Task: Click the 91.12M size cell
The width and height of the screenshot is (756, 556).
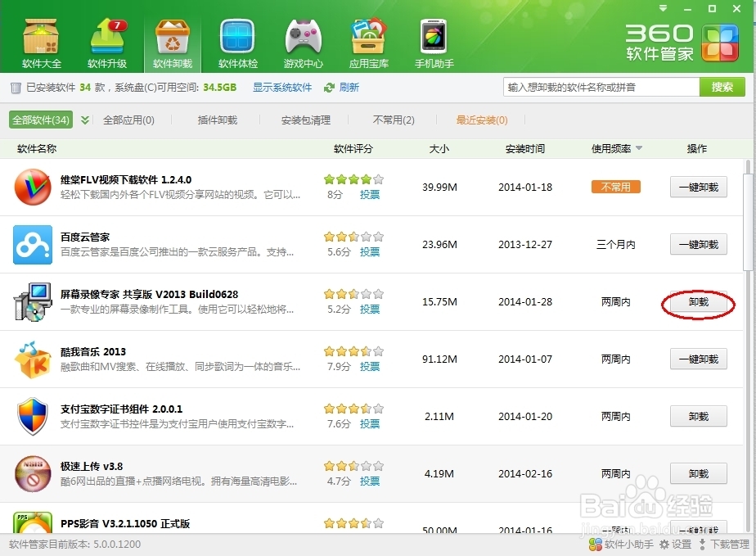Action: (x=439, y=359)
